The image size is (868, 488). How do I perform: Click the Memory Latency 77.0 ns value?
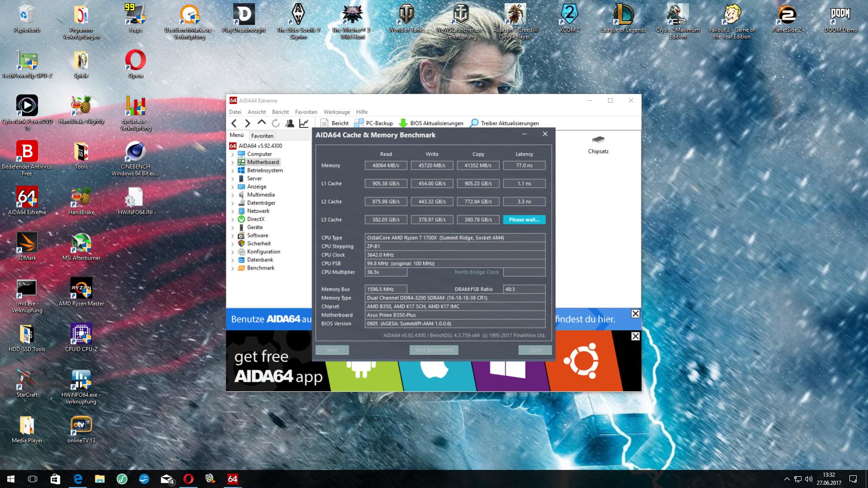[524, 165]
